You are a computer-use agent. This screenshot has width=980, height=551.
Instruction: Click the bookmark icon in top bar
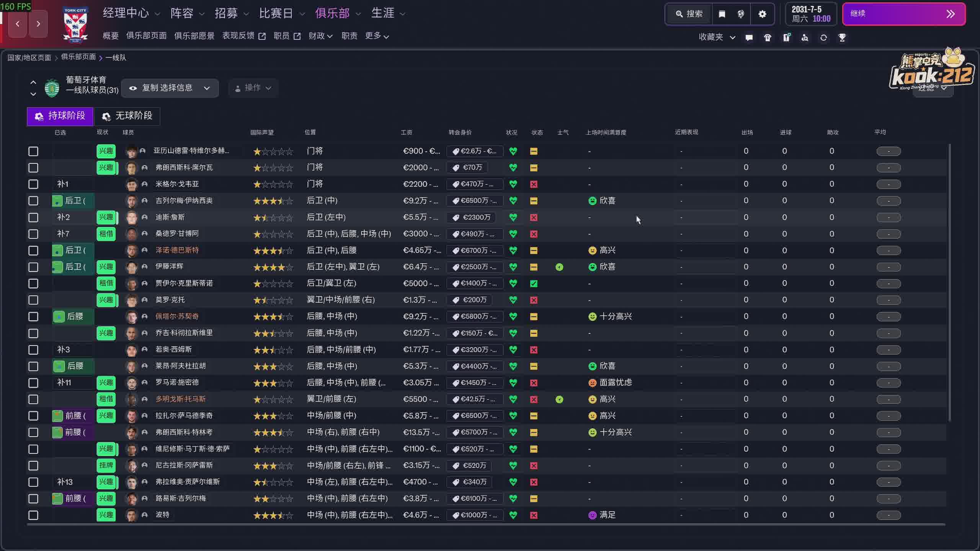722,14
